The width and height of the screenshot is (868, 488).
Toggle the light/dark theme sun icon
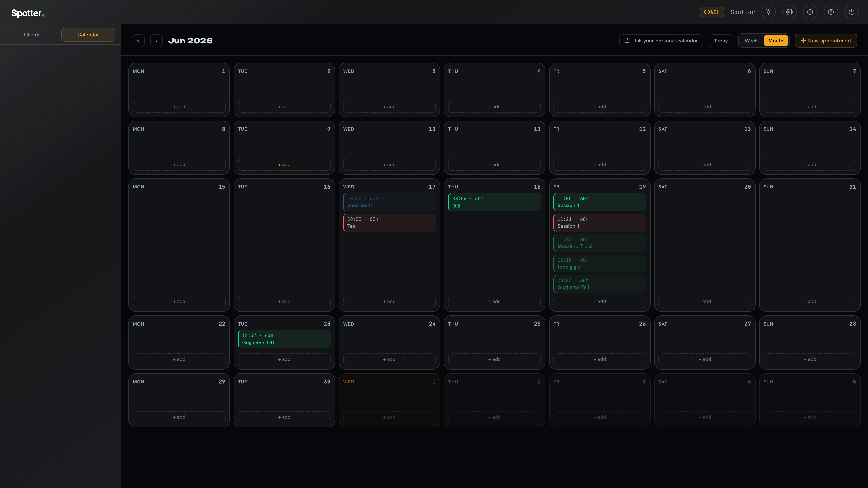point(768,12)
